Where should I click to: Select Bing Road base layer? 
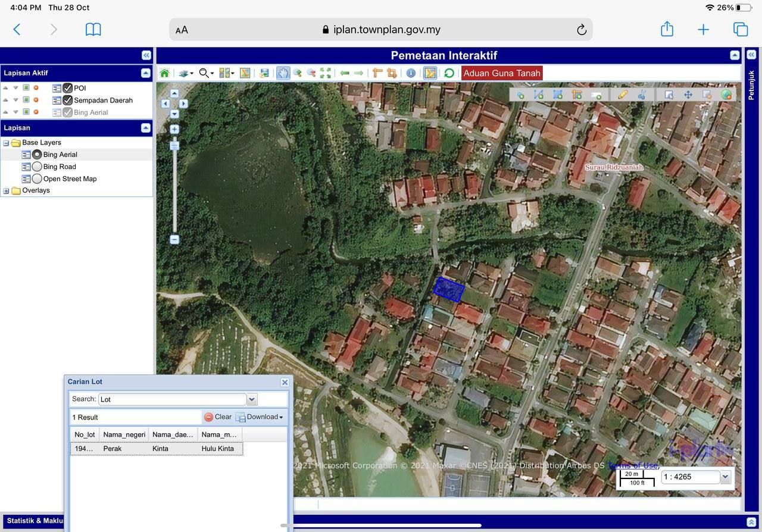click(x=37, y=167)
